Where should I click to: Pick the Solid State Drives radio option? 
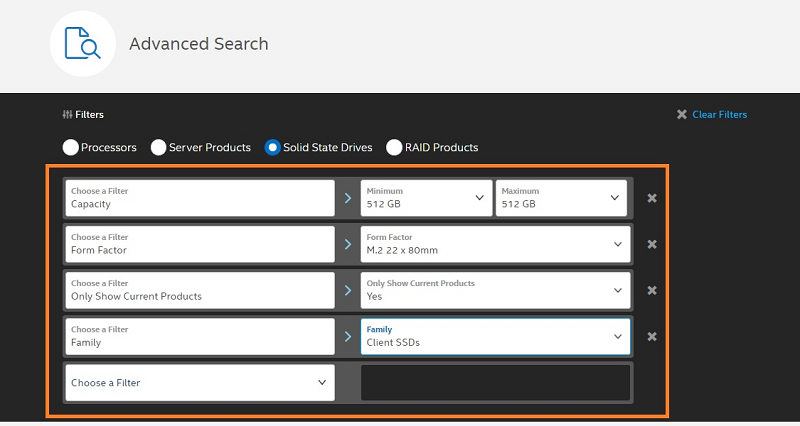coord(272,148)
